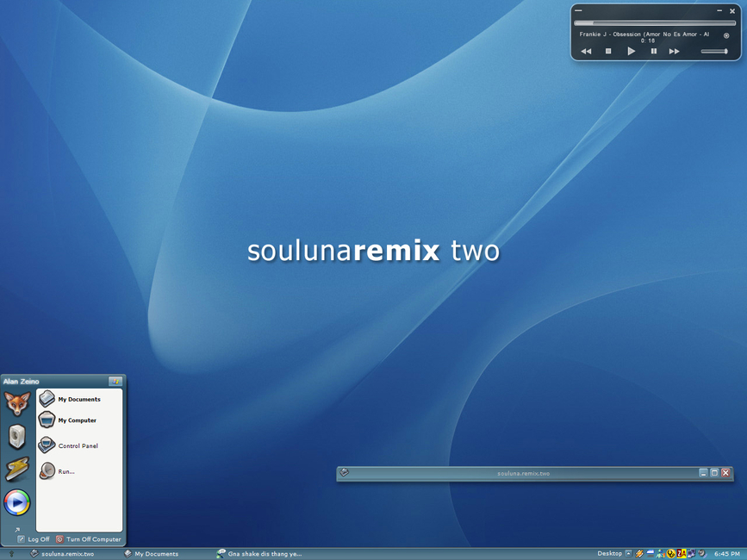Viewport: 747px width, 560px height.
Task: Click the speaker volume tray icon
Action: click(702, 553)
